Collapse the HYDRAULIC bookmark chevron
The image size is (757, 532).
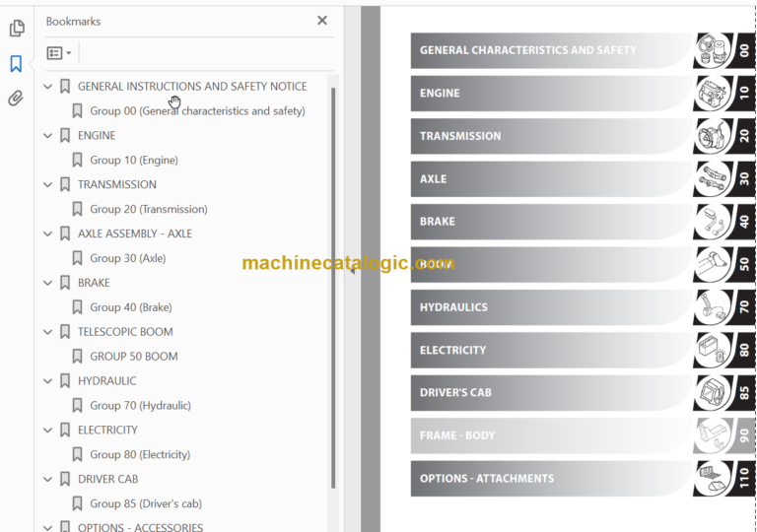[47, 381]
